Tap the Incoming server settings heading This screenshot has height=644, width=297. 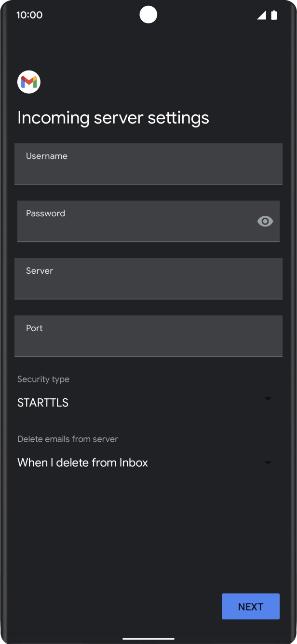113,117
